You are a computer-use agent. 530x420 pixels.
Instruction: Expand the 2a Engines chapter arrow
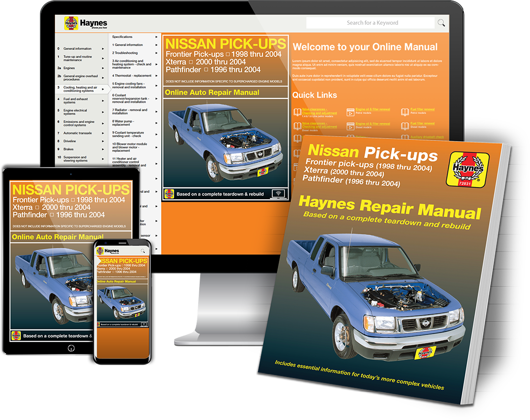103,68
